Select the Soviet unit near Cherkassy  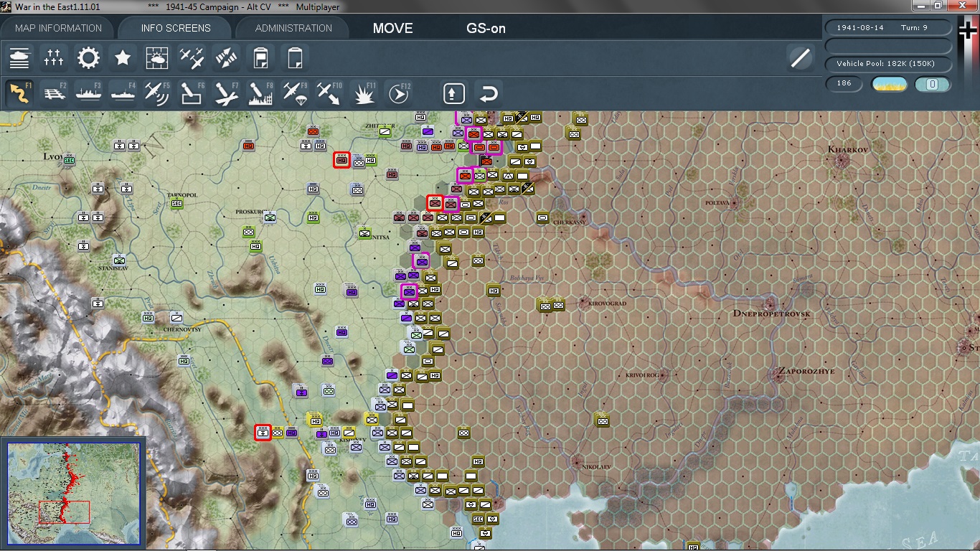(x=543, y=217)
